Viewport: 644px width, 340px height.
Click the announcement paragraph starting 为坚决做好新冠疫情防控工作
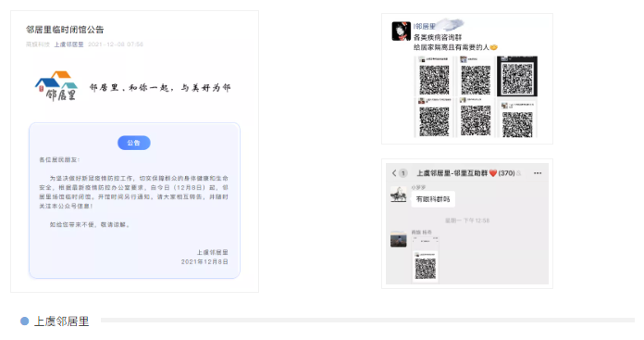133,192
